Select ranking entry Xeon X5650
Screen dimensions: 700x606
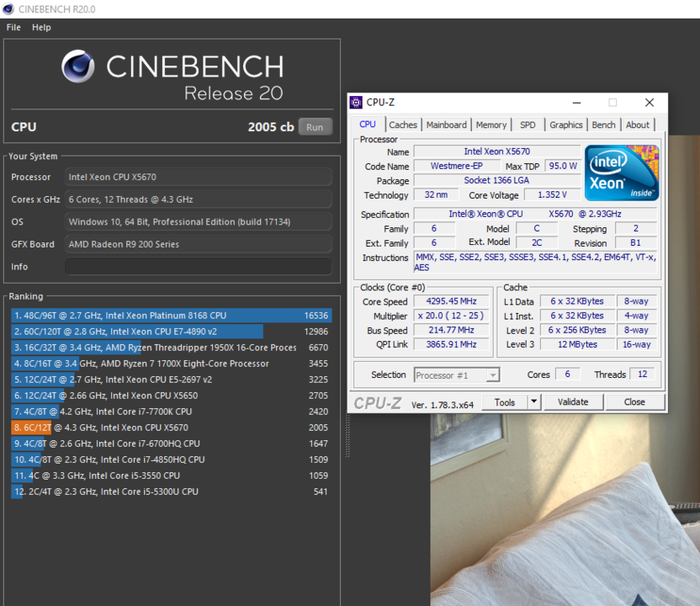pyautogui.click(x=172, y=396)
